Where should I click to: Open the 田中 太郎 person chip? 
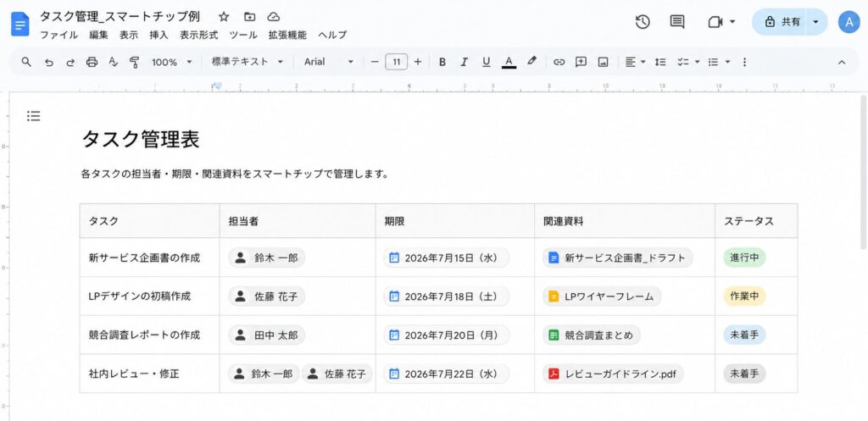click(267, 335)
